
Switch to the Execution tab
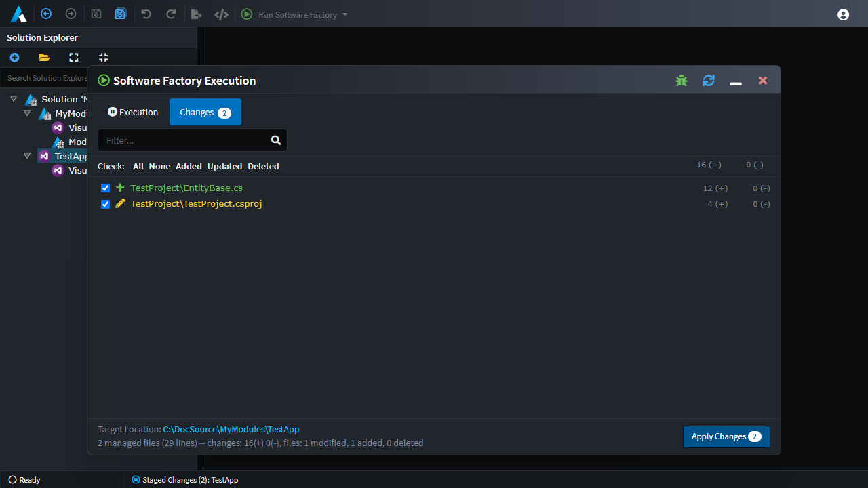133,112
